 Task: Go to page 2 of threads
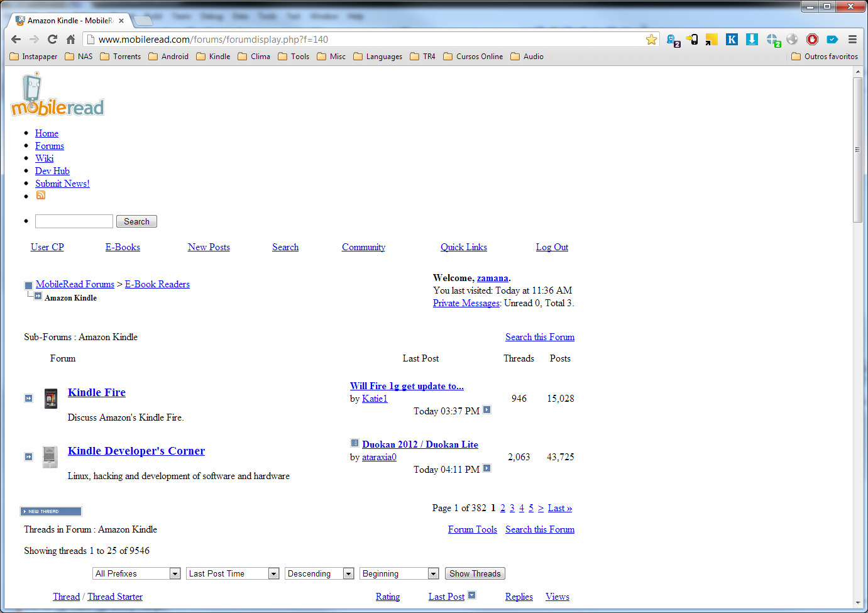503,508
